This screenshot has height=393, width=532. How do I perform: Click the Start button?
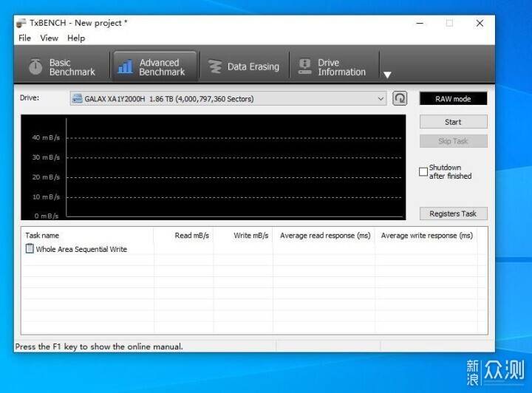coord(453,122)
